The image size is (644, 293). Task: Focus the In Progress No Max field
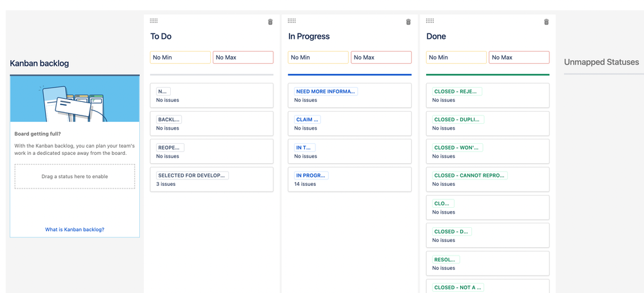[x=381, y=57]
